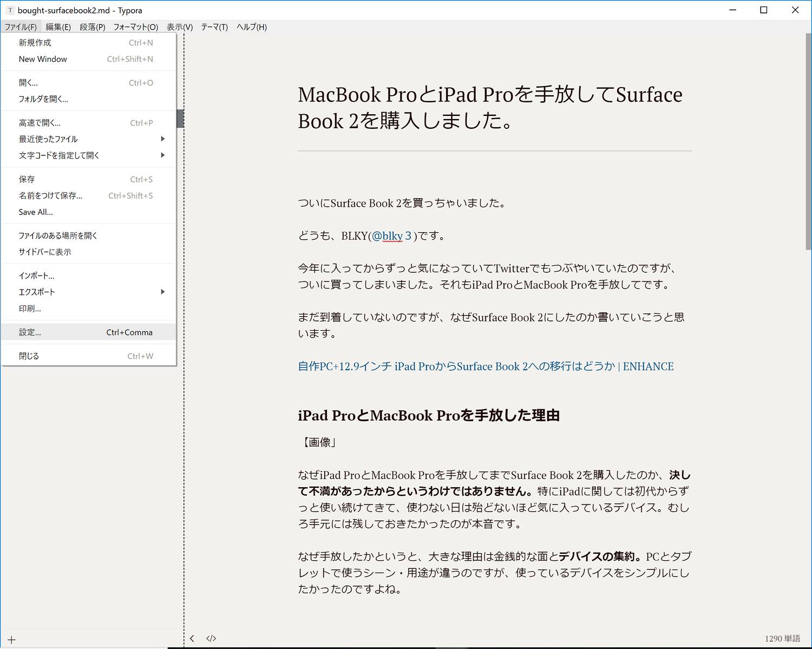This screenshot has width=812, height=649.
Task: Click the back chevron in bottom bar
Action: 192,639
